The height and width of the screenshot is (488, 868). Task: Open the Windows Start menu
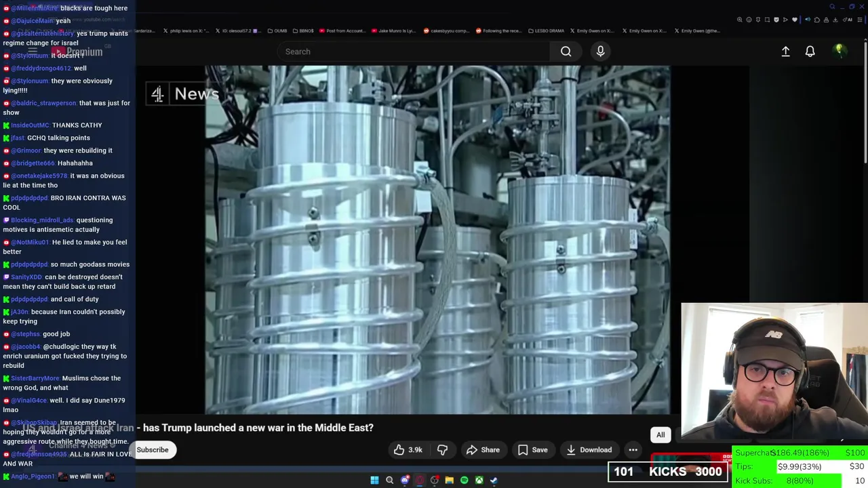[x=374, y=480]
